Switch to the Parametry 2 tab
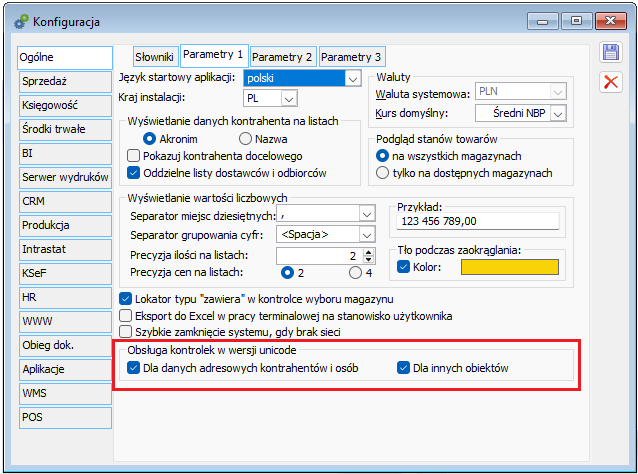Screen dimensions: 638x474 (283, 57)
